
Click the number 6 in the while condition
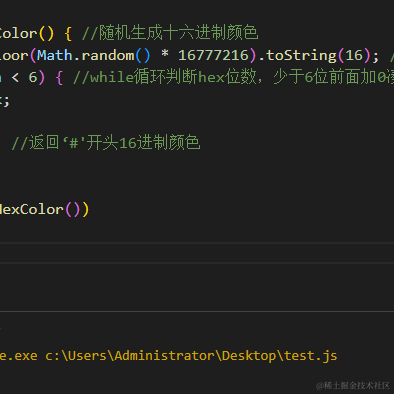pos(33,77)
